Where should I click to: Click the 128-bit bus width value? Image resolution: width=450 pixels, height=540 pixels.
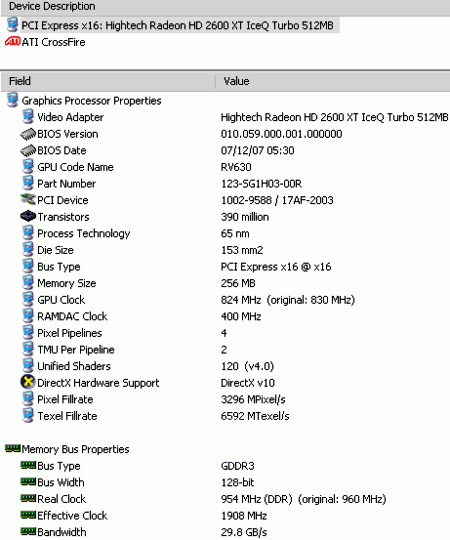237,482
